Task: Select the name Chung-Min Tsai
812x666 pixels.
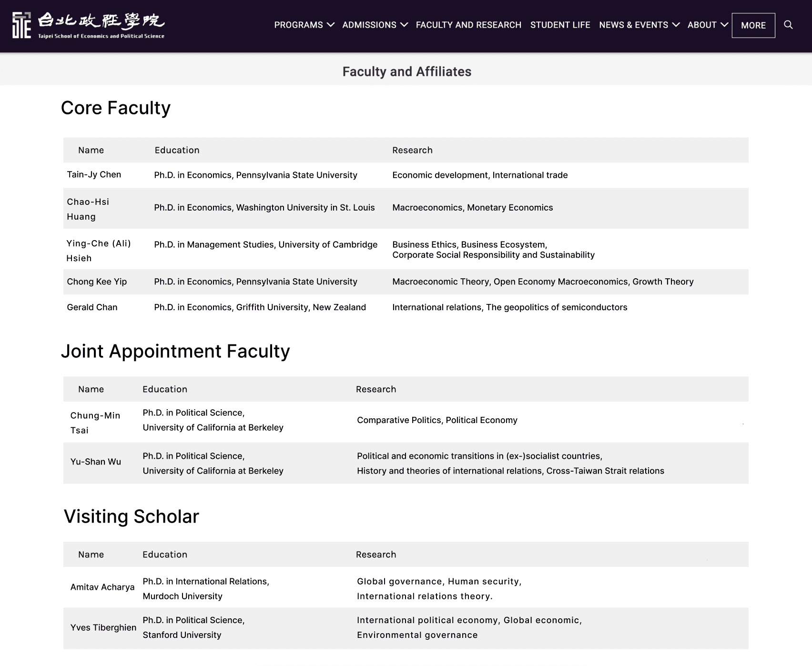Action: (95, 423)
